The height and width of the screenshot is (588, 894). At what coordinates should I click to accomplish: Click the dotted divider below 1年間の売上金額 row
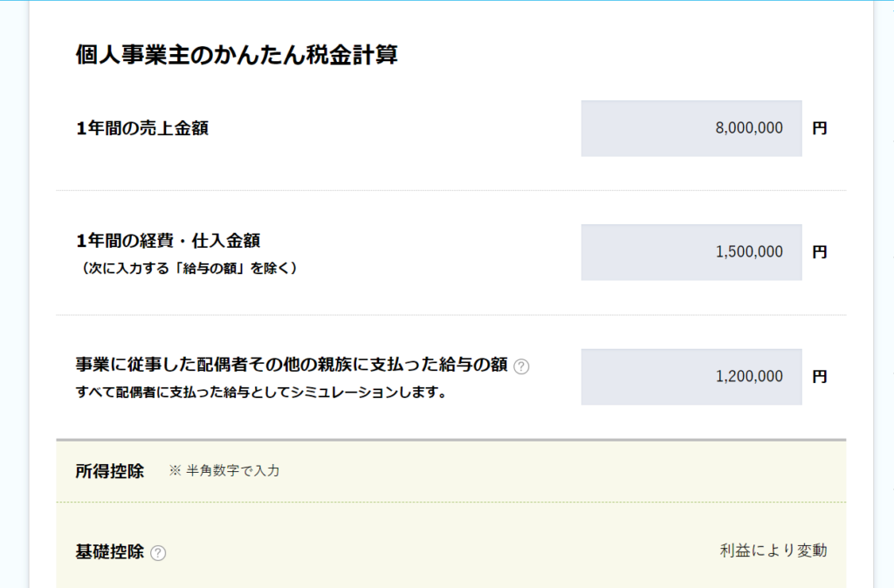tap(451, 190)
